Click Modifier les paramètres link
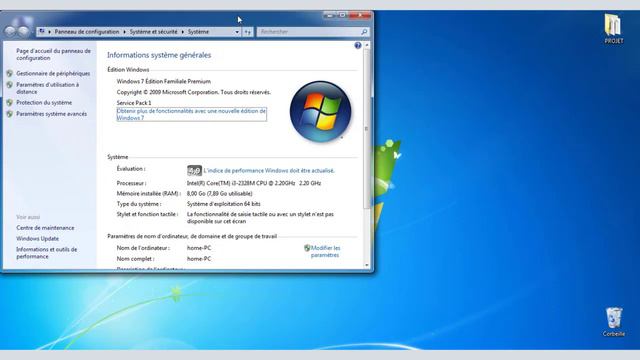Image resolution: width=640 pixels, height=360 pixels. coord(325,251)
